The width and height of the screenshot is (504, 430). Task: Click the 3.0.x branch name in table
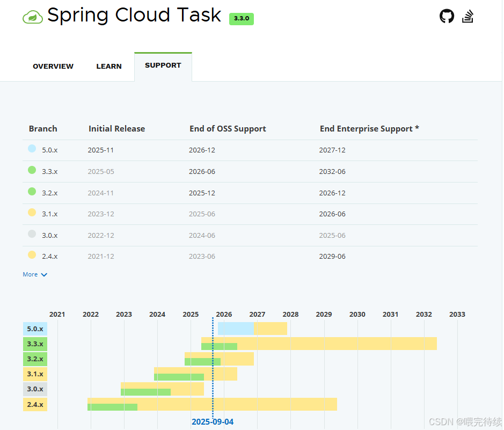tap(50, 236)
